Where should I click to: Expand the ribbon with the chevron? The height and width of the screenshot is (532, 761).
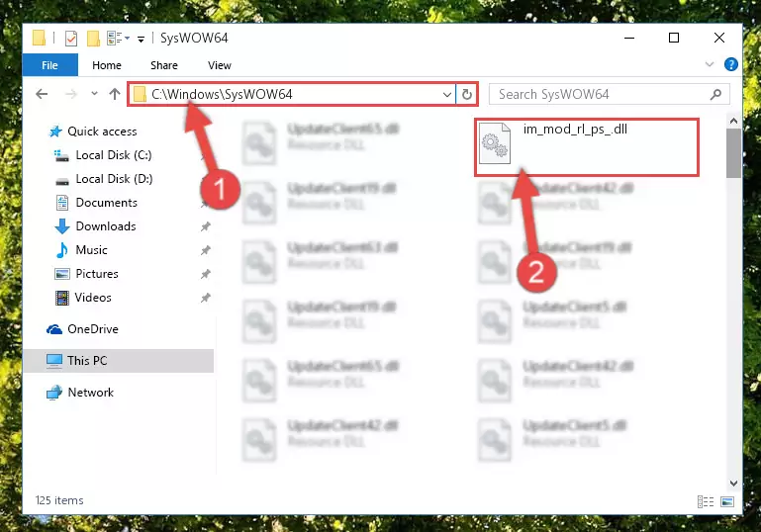point(710,64)
